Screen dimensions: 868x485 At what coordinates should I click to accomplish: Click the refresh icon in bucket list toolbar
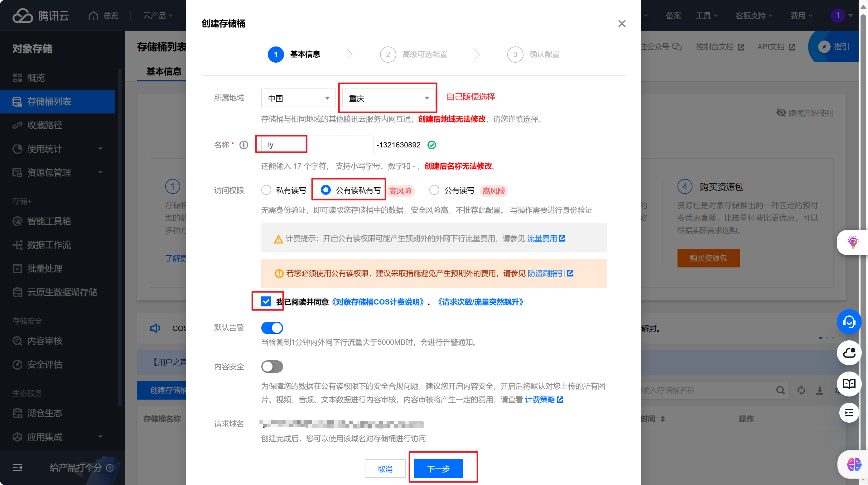[801, 390]
